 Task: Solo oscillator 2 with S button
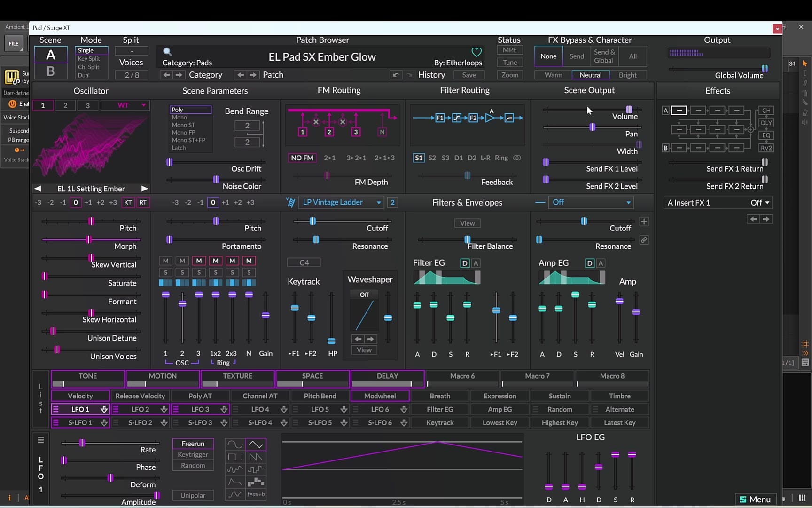(182, 272)
